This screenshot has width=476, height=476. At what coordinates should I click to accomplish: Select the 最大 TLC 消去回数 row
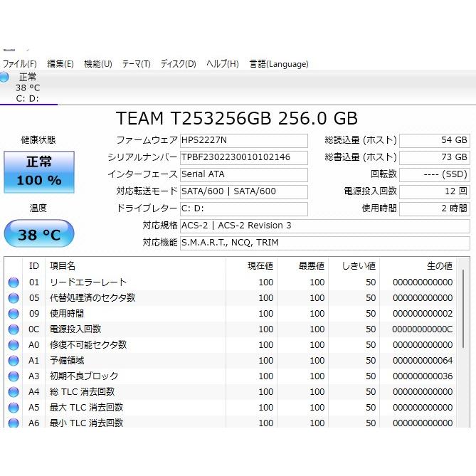pyautogui.click(x=231, y=408)
